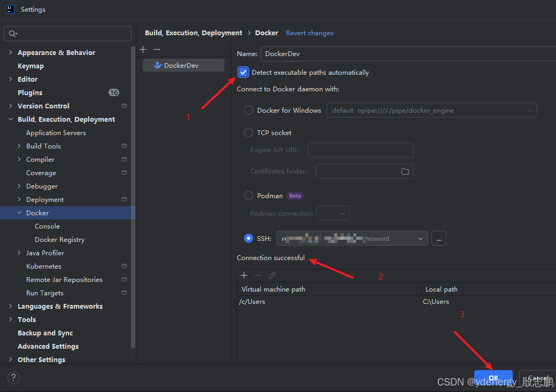Click the folder icon for Certificates folder
The height and width of the screenshot is (392, 556).
coord(405,171)
